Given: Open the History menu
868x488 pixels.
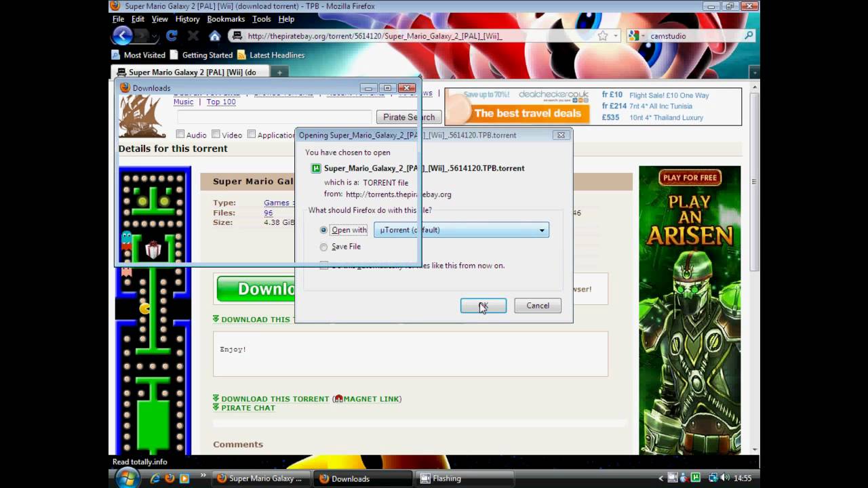Looking at the screenshot, I should 187,19.
